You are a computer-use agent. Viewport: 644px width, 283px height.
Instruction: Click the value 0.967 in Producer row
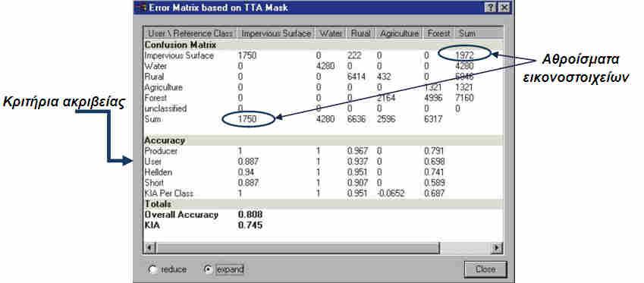pyautogui.click(x=358, y=151)
